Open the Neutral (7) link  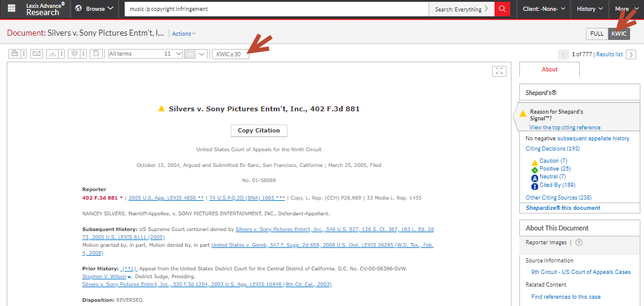click(553, 177)
